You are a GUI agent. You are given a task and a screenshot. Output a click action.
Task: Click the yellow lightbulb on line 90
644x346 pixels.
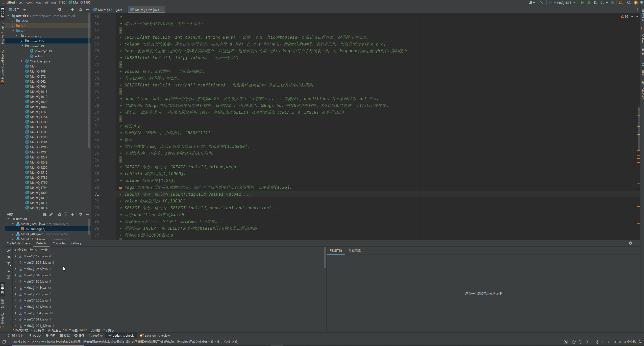pos(120,188)
